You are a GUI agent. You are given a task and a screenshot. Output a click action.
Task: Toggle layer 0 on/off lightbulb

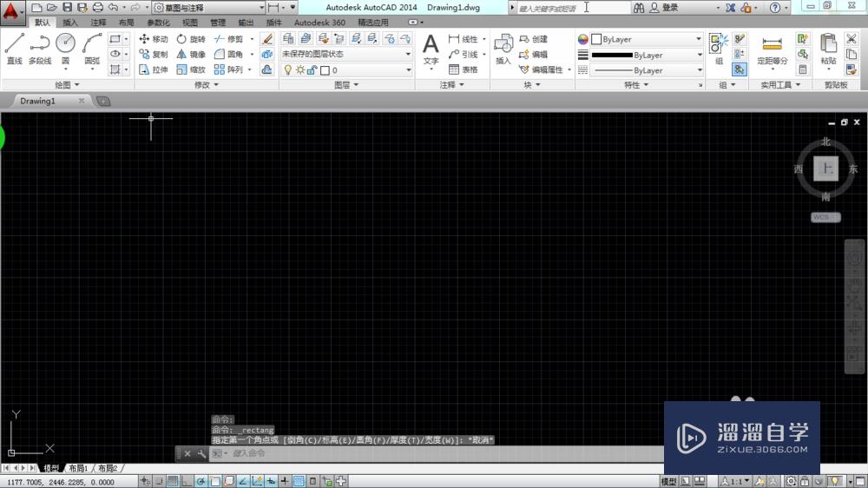coord(288,70)
